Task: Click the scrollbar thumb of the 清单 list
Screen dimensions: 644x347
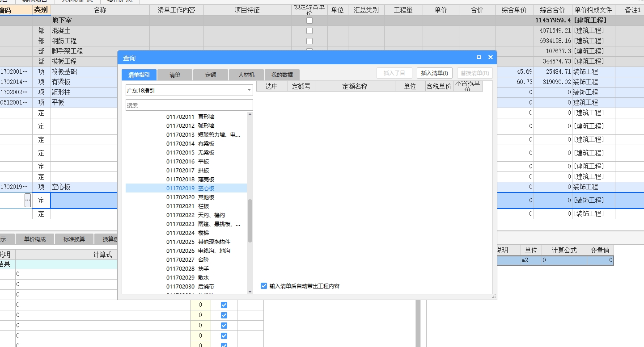Action: (250, 221)
